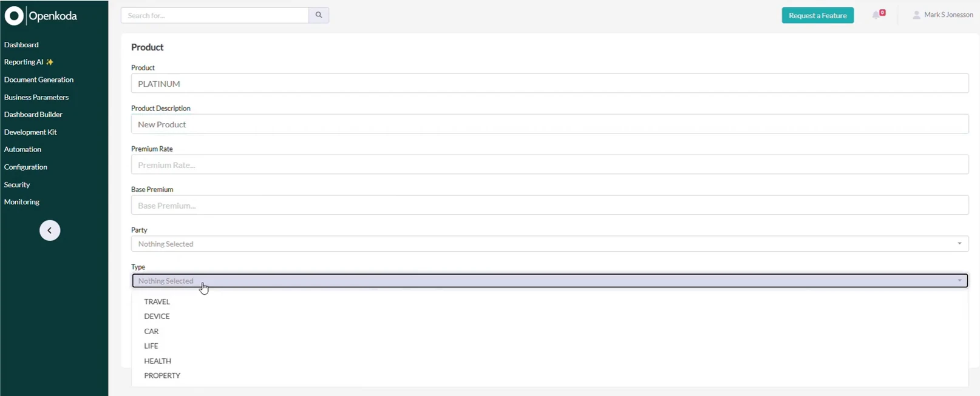Select the CAR type option
980x396 pixels.
point(151,331)
